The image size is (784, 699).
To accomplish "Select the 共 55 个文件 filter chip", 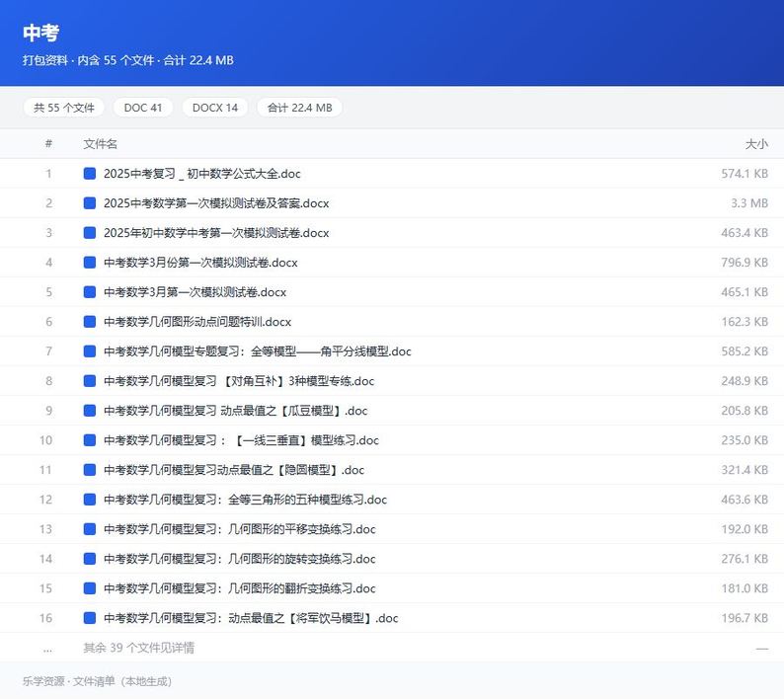I will click(64, 108).
